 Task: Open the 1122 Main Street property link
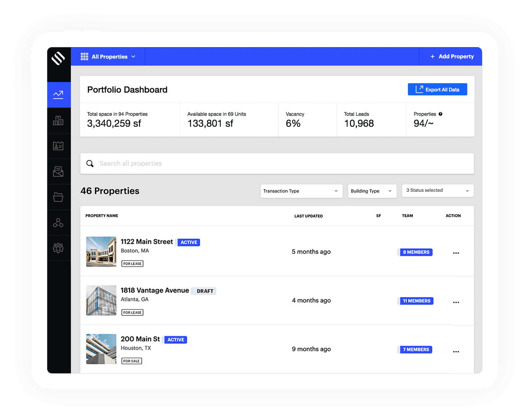[x=147, y=242]
